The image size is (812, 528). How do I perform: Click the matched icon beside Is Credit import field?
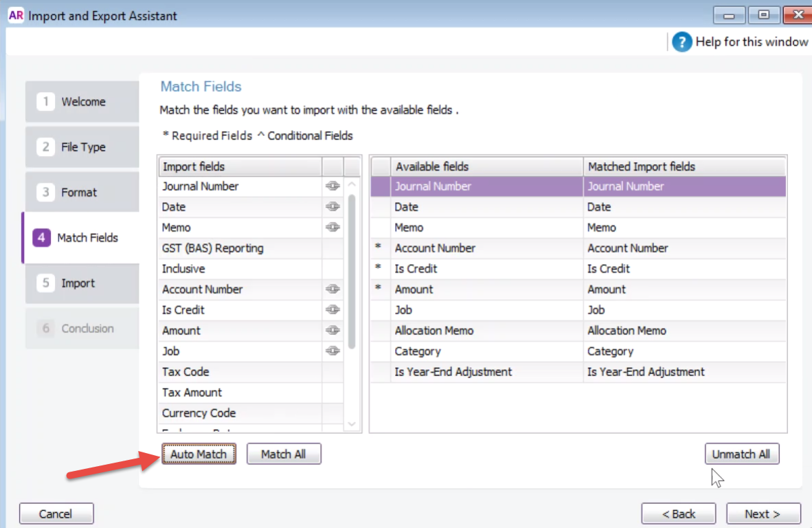[x=332, y=310]
